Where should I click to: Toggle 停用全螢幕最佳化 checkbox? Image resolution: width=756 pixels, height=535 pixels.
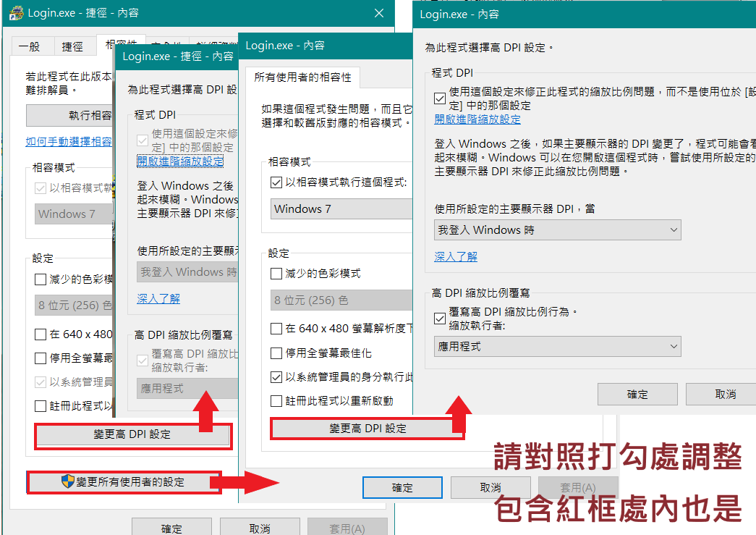pos(276,353)
